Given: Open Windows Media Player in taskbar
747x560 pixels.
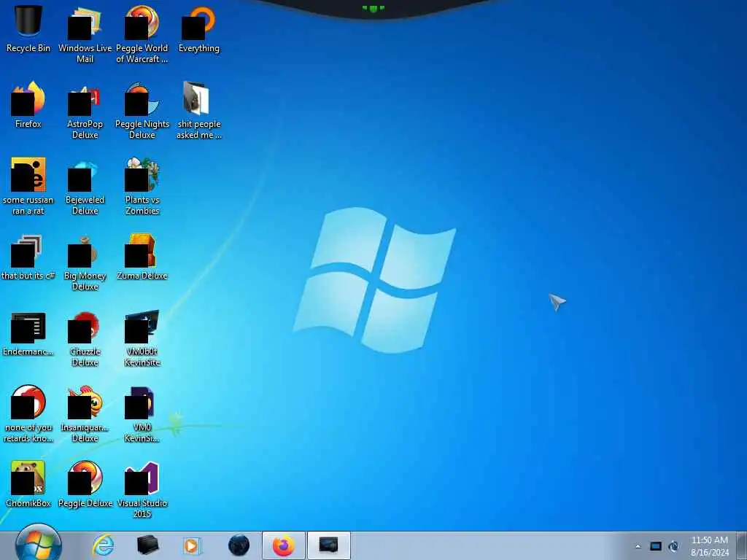Looking at the screenshot, I should [x=192, y=545].
